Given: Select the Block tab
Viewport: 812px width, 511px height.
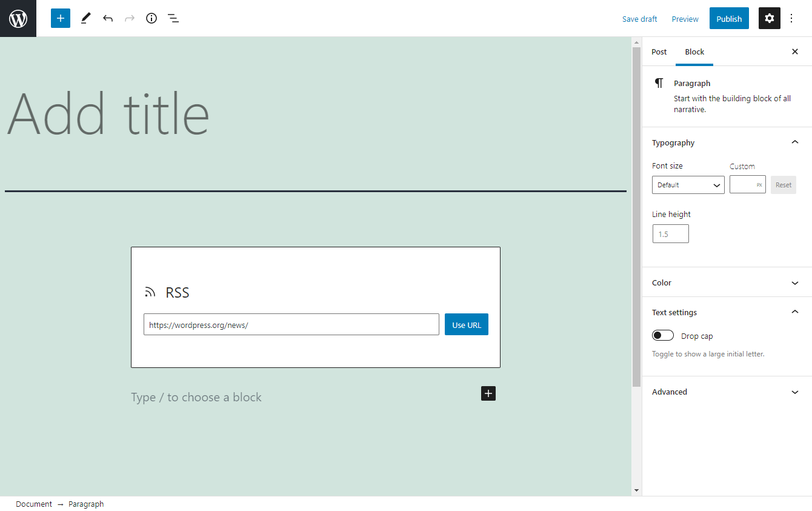Looking at the screenshot, I should [694, 52].
